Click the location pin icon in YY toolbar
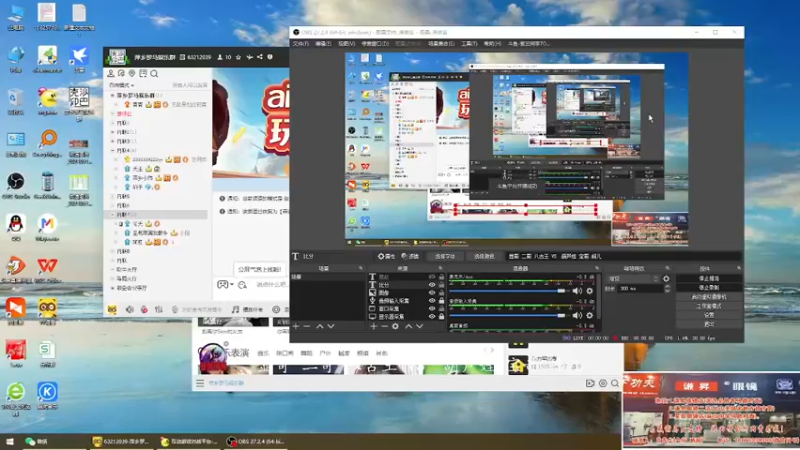Viewport: 800px width, 450px height. point(132,74)
